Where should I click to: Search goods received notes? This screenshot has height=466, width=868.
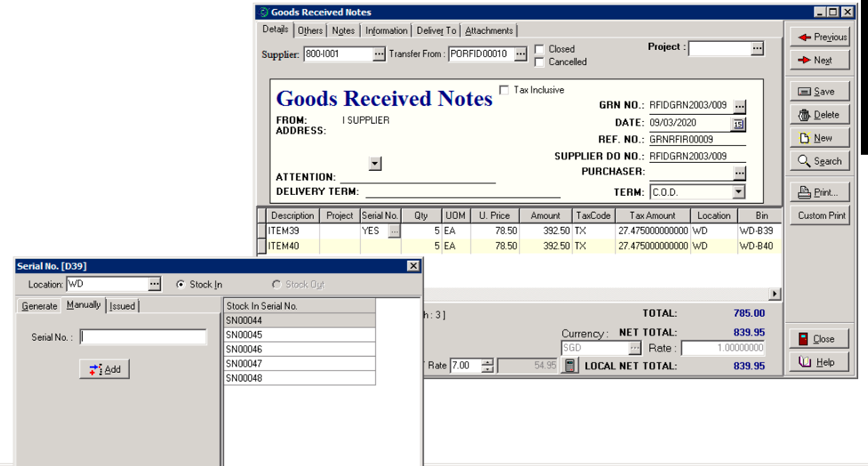[820, 161]
